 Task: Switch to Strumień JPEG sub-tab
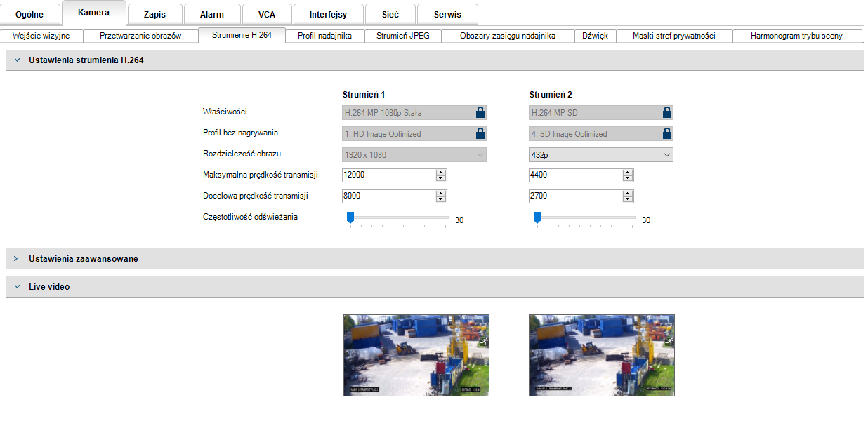point(403,36)
